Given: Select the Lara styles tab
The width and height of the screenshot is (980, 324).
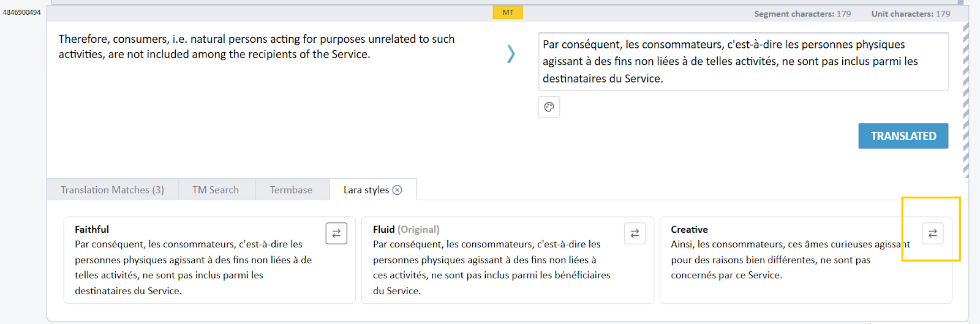Looking at the screenshot, I should tap(366, 190).
